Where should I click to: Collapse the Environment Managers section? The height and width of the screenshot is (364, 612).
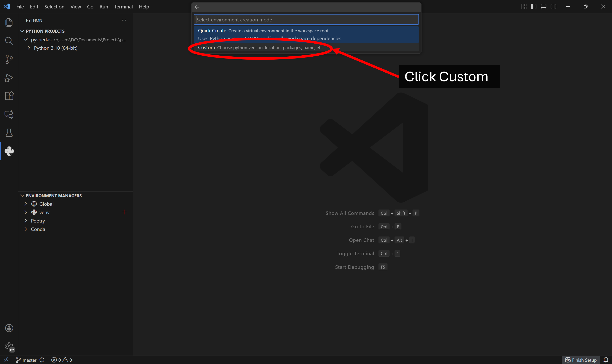22,196
